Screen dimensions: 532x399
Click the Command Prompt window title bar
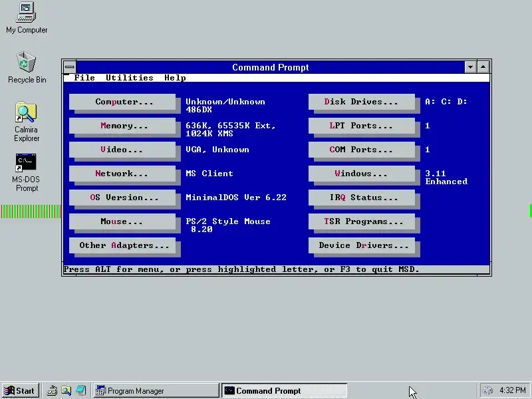(x=271, y=67)
